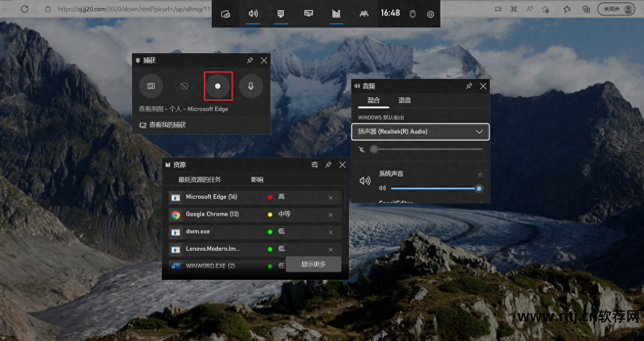Image resolution: width=644 pixels, height=341 pixels.
Task: Open the Xbox Social widget
Action: point(364,14)
